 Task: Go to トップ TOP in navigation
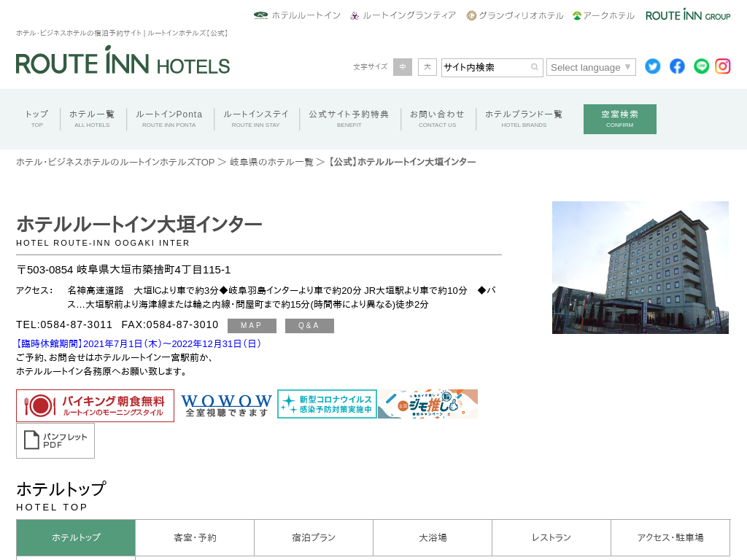point(37,119)
